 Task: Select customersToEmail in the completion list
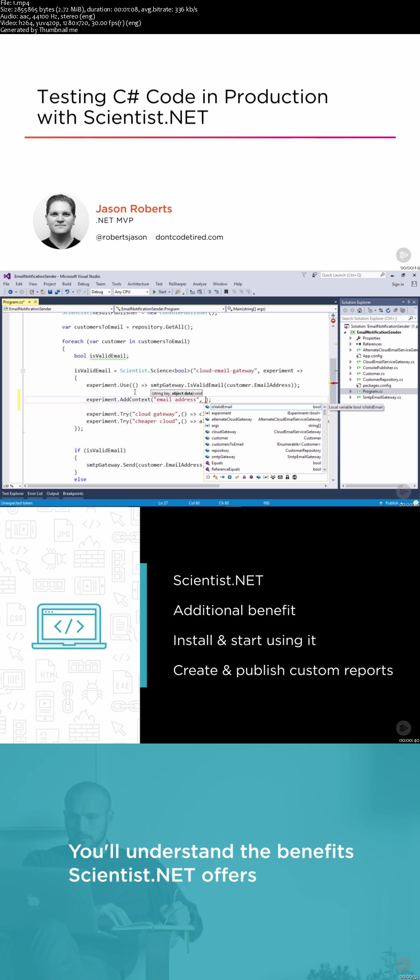263,444
